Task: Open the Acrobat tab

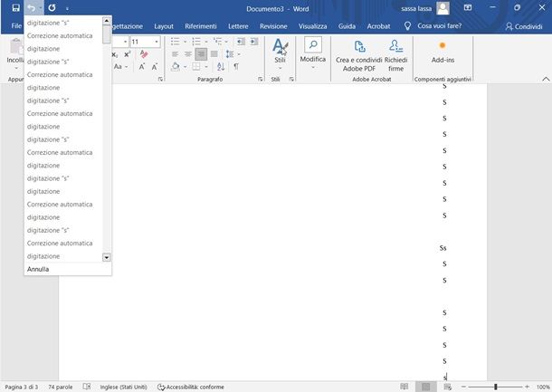Action: pyautogui.click(x=378, y=26)
